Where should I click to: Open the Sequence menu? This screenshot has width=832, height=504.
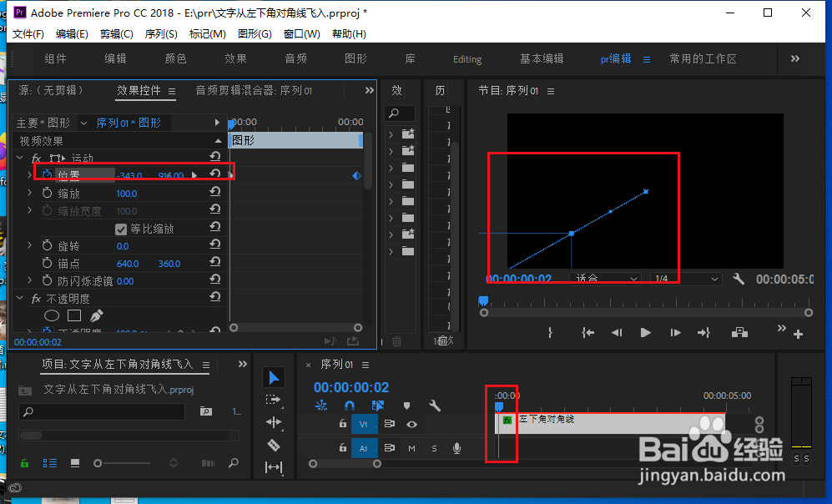click(161, 34)
